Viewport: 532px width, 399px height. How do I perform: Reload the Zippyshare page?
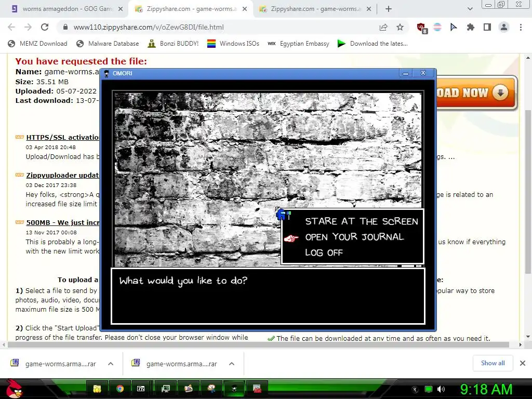point(45,27)
